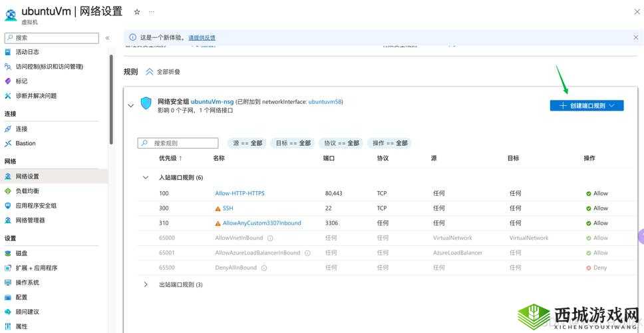Click the 磁盘 disk icon
Viewport: 644px width, 333px height.
pyautogui.click(x=8, y=254)
